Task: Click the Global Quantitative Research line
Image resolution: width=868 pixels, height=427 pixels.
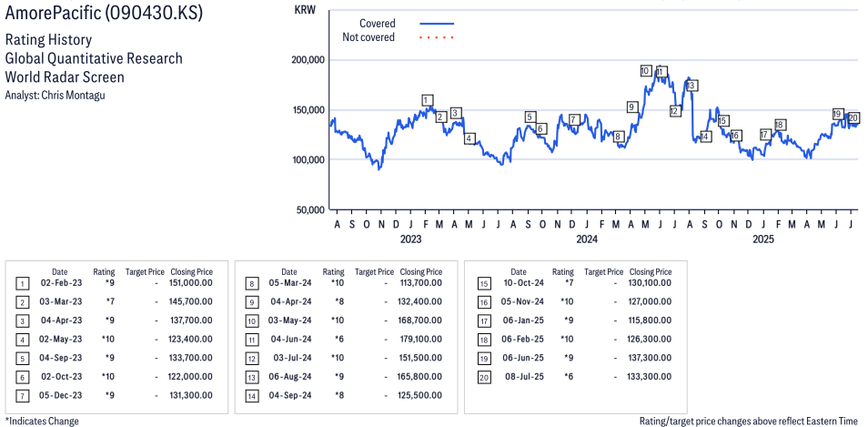Action: pos(94,58)
